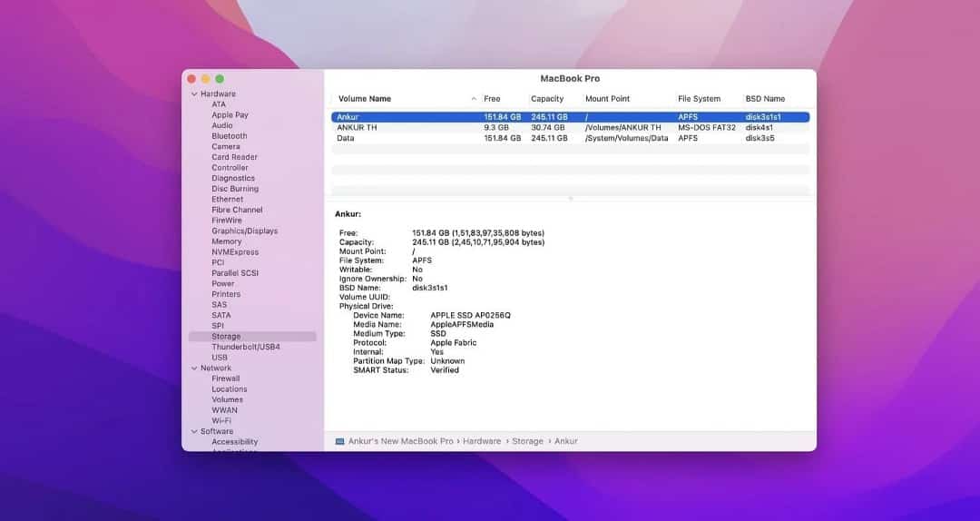Click the pane divider handle
The image size is (980, 521).
[x=570, y=198]
